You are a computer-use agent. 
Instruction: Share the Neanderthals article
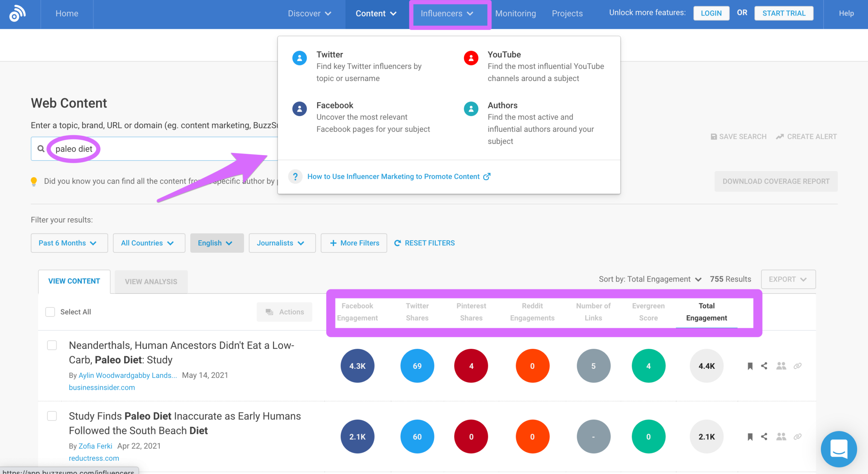[x=764, y=366]
